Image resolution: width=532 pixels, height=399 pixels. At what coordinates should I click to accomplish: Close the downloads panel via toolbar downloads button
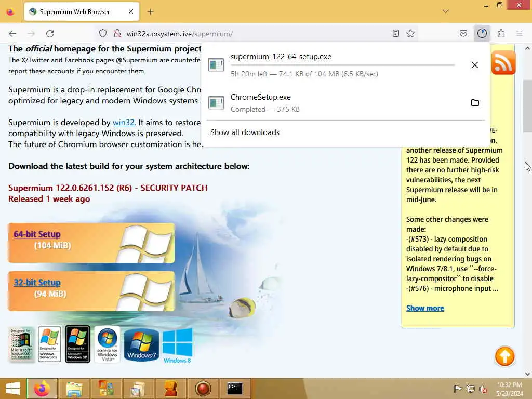tap(482, 33)
